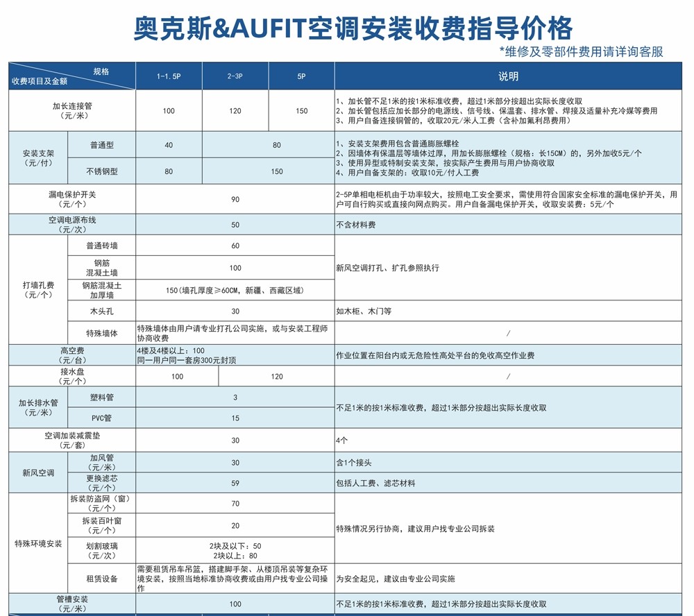The width and height of the screenshot is (694, 616).
Task: Select the 漏电保护开关 row label
Action: 72,199
